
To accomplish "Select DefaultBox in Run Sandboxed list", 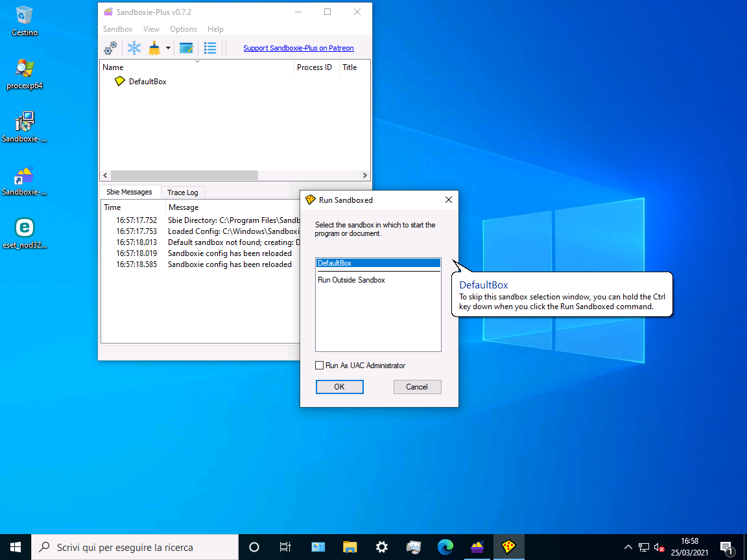I will pos(378,263).
